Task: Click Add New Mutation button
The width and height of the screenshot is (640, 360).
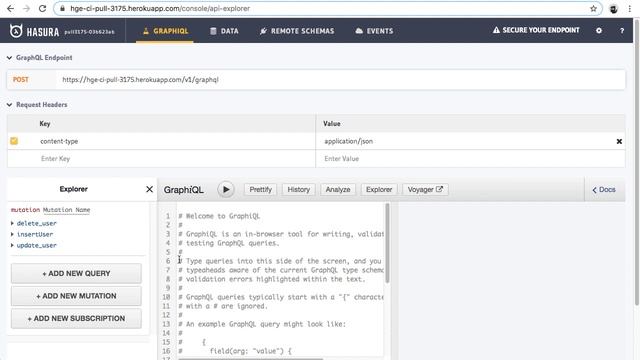Action: coord(76,296)
